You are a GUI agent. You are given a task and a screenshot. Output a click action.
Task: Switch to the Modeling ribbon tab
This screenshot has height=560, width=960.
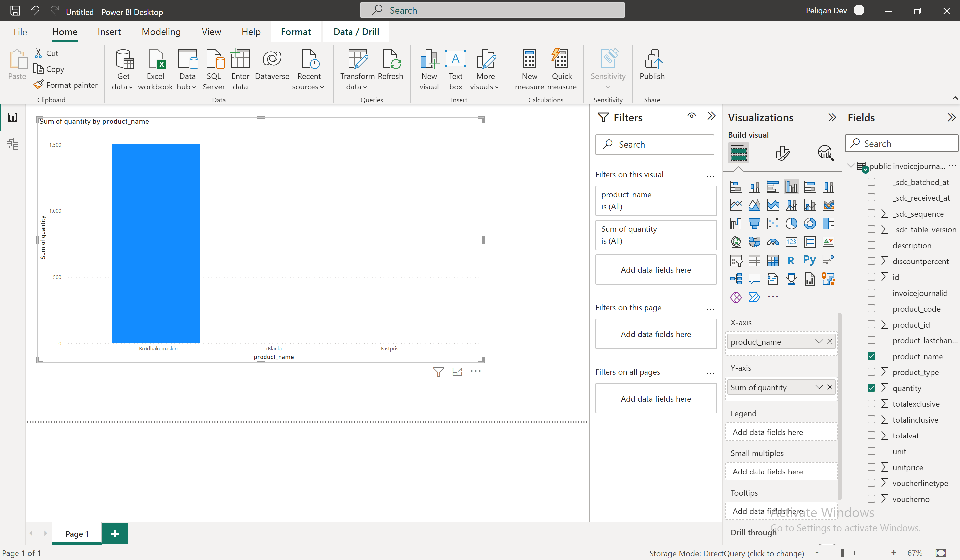161,32
